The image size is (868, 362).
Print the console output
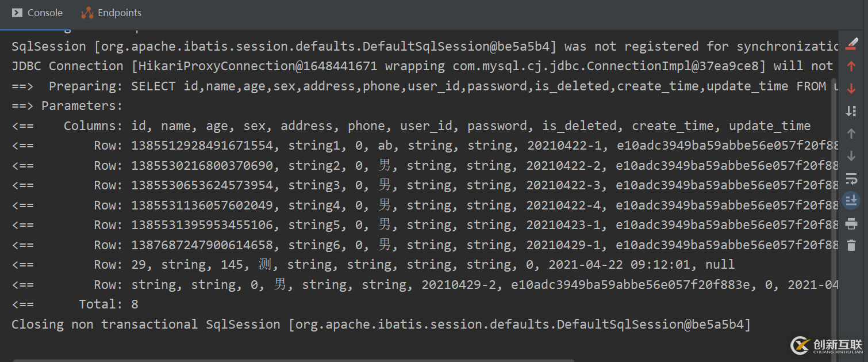pos(851,223)
